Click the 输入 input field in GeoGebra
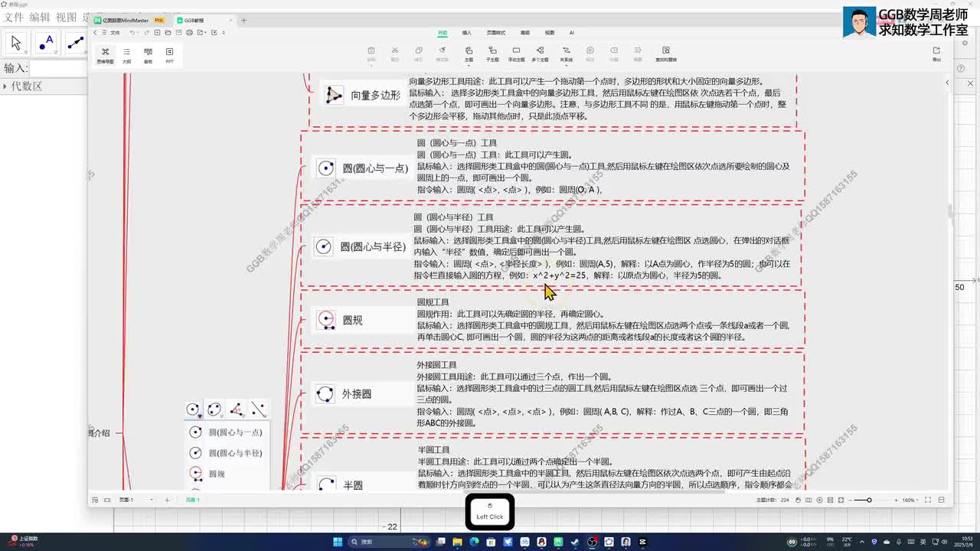Image resolution: width=980 pixels, height=551 pixels. (57, 69)
